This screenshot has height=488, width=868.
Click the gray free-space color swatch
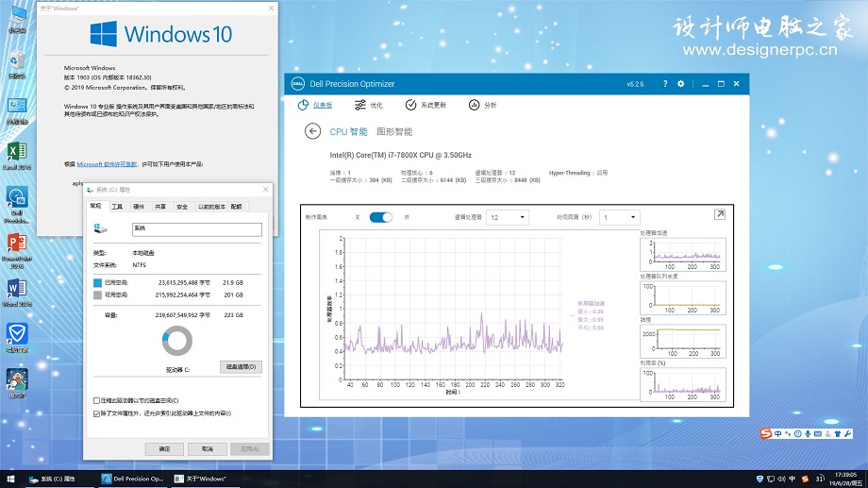click(97, 295)
